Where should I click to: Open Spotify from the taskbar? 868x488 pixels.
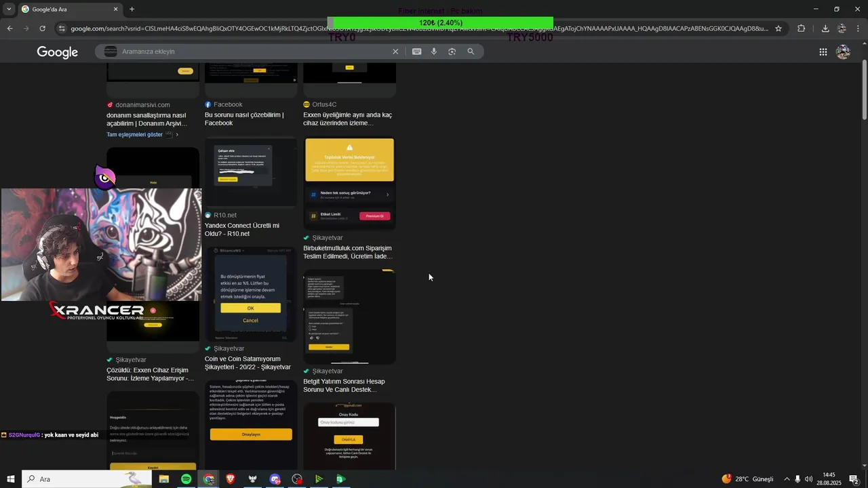pos(186,479)
